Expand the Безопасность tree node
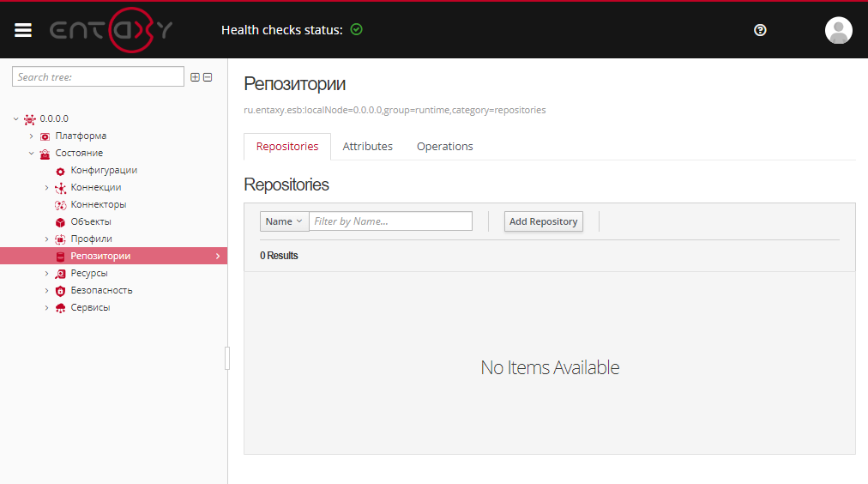Image resolution: width=868 pixels, height=484 pixels. click(x=47, y=291)
